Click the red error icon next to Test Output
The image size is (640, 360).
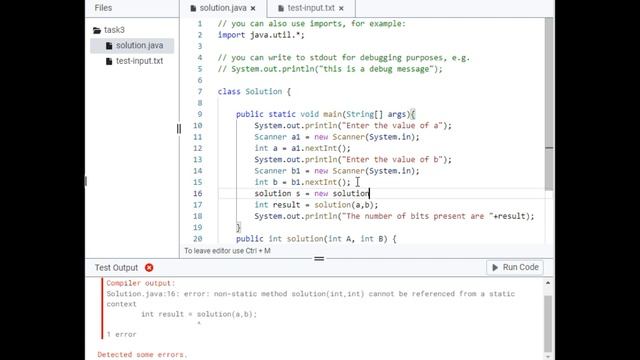pos(149,268)
